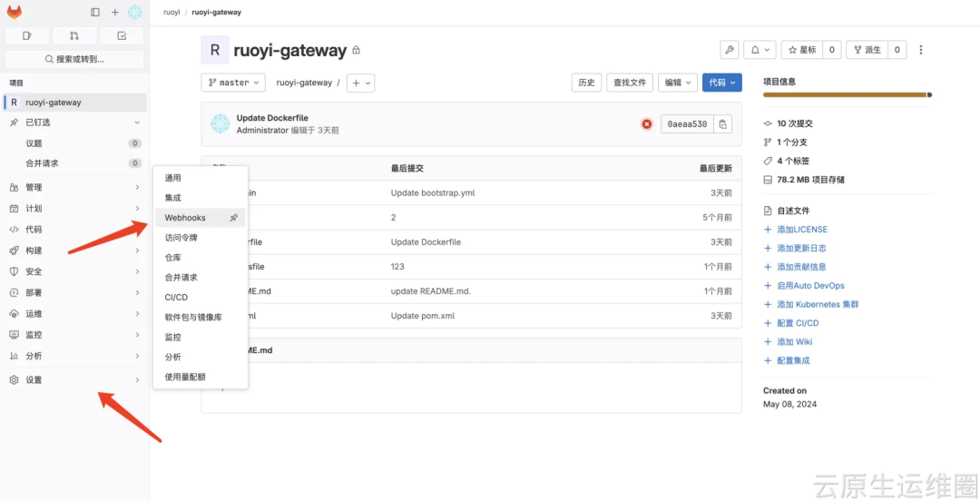
Task: Click the failed pipeline status icon
Action: tap(647, 123)
